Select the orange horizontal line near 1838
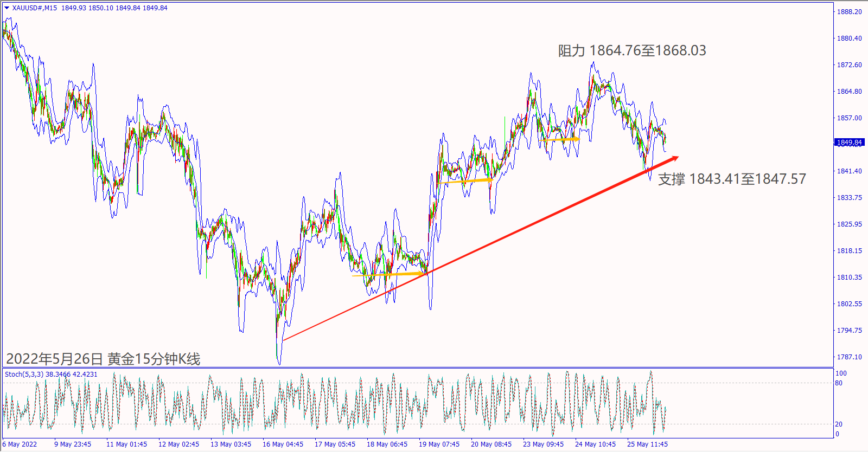The width and height of the screenshot is (868, 452). click(470, 180)
